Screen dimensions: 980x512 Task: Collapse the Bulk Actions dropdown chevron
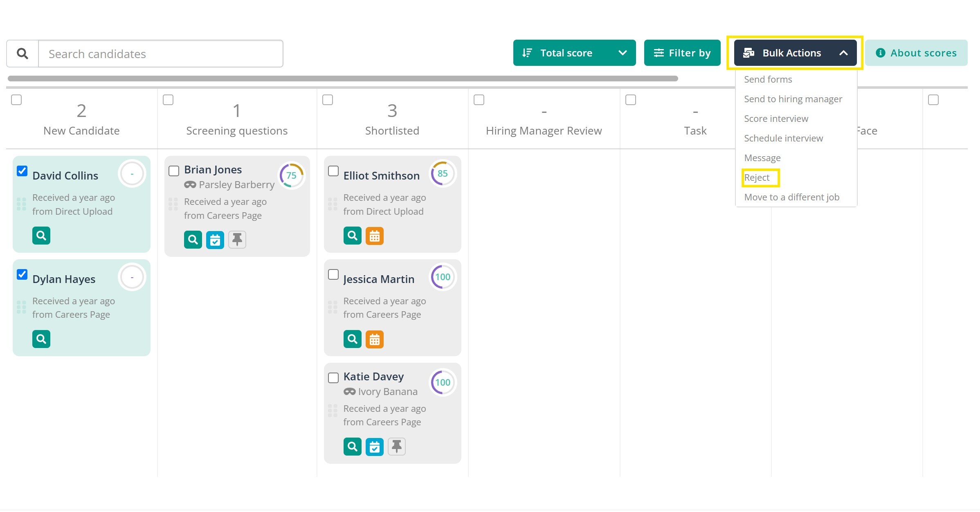pyautogui.click(x=843, y=53)
